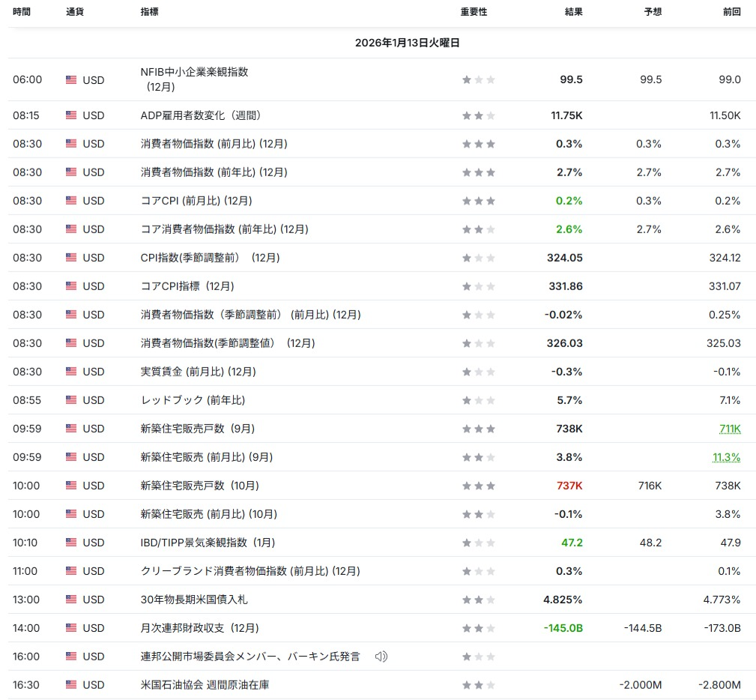Click importance stars for IBD/TIPP景気楽観指数
This screenshot has height=700, width=756.
tap(479, 543)
